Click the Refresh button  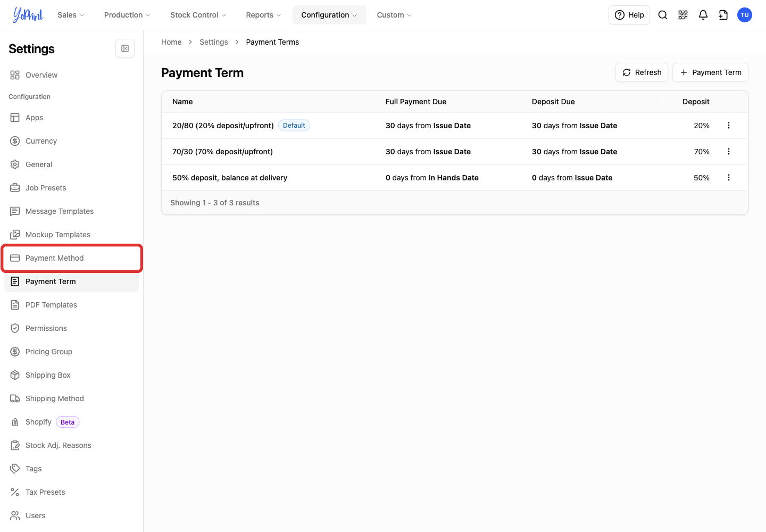click(642, 72)
